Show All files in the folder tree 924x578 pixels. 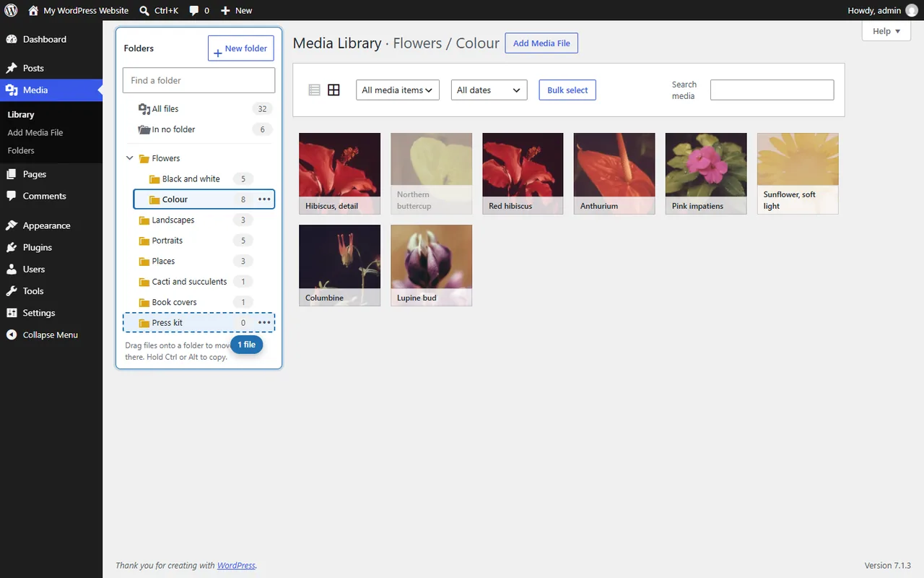(x=199, y=109)
